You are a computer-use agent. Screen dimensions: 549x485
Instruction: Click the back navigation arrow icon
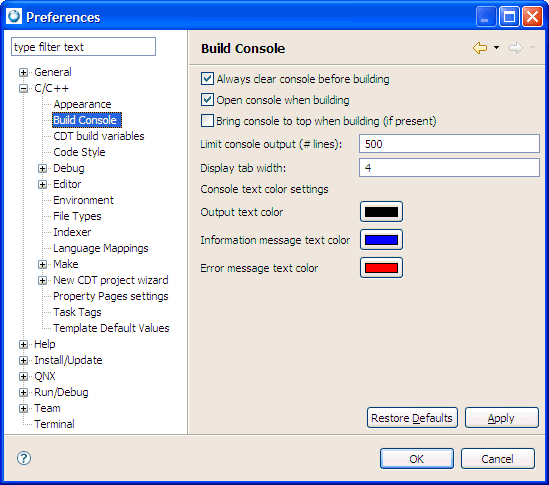click(480, 48)
